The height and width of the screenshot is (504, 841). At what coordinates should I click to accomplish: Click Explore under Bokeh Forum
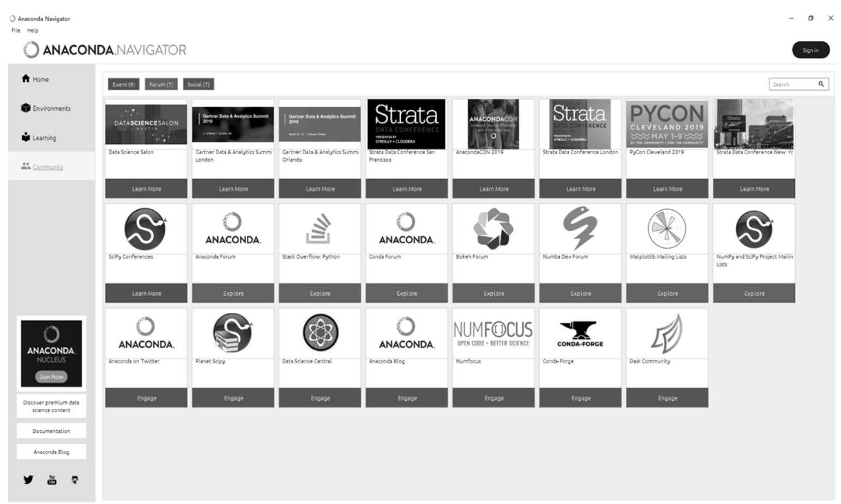tap(494, 293)
